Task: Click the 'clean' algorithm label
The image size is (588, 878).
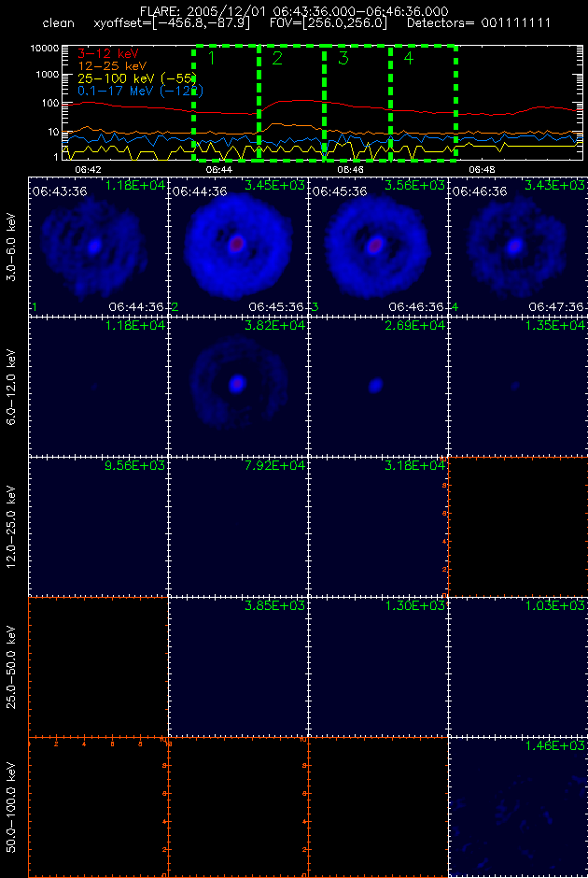Action: tap(58, 24)
